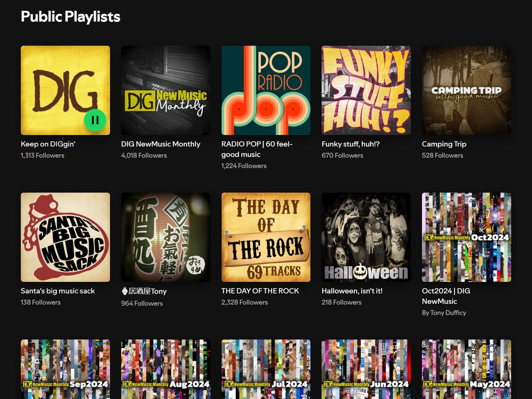Screen dimensions: 532x399
Task: Click the Halloween, isn't it! title
Action: click(x=352, y=291)
